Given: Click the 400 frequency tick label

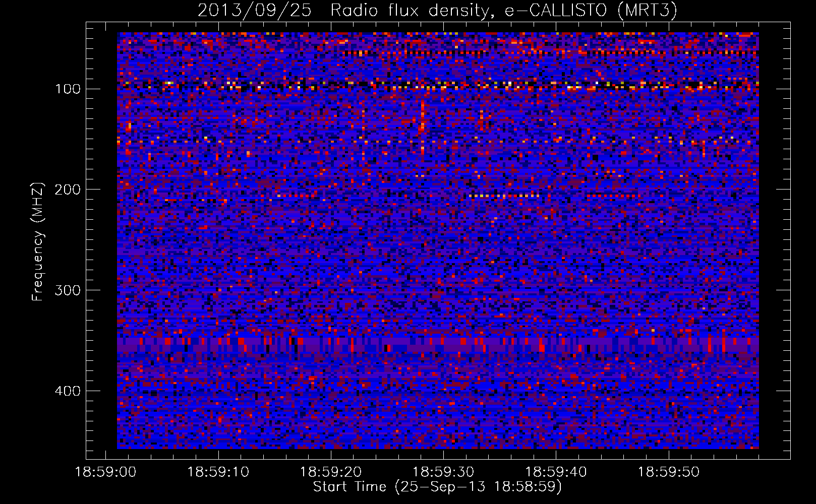Looking at the screenshot, I should pos(68,391).
